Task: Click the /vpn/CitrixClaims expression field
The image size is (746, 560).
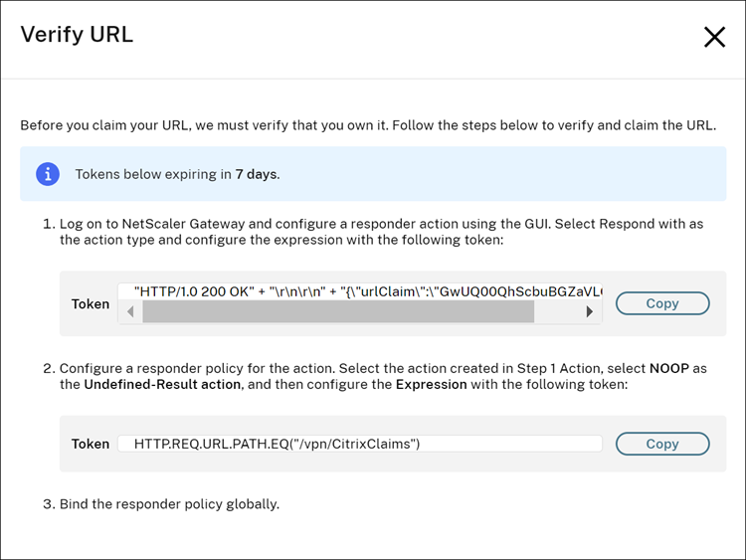Action: click(360, 444)
